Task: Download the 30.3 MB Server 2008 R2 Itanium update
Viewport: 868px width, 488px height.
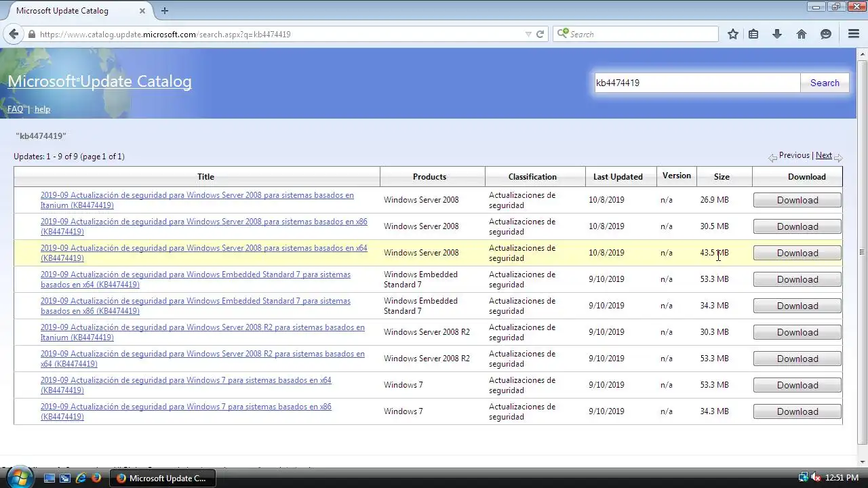Action: coord(797,332)
